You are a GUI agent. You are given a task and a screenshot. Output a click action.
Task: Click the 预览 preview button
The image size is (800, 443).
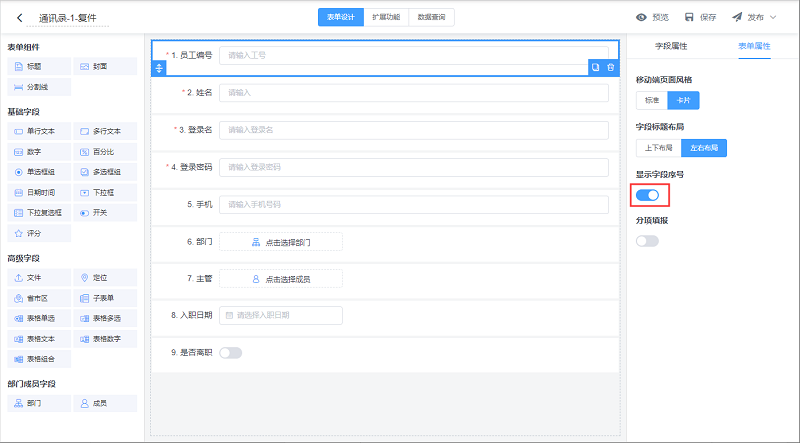coord(653,17)
